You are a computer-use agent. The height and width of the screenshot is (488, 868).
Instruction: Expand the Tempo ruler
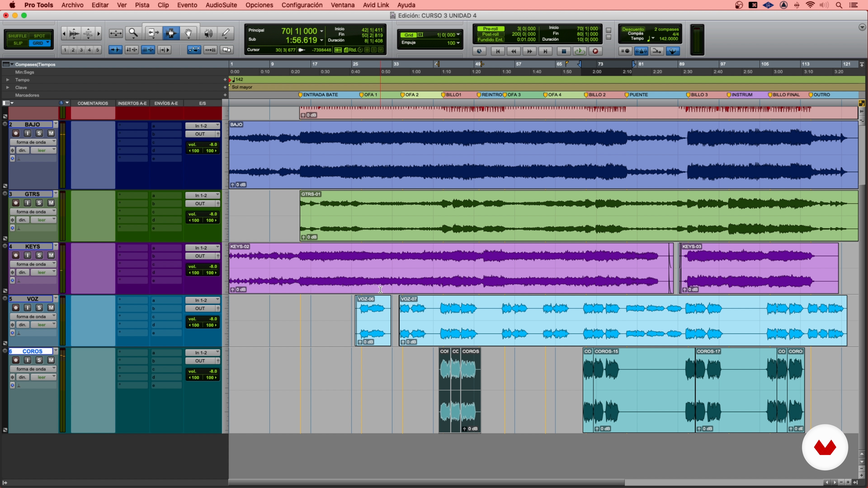pyautogui.click(x=7, y=80)
